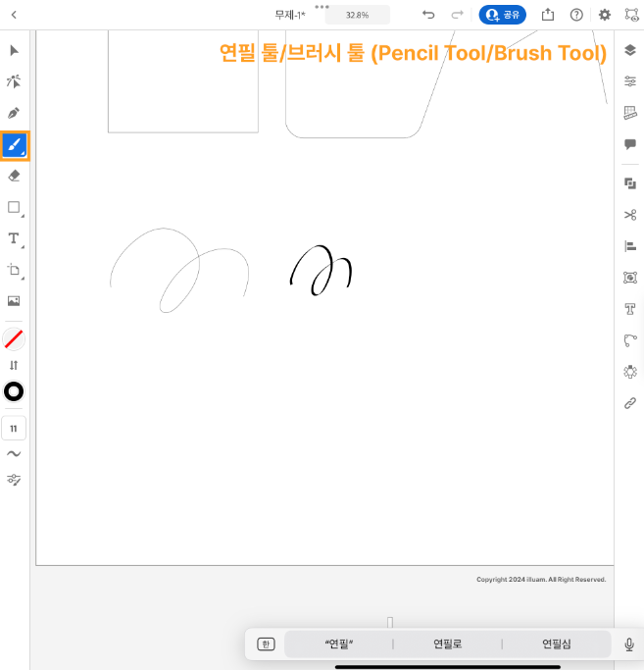
Task: Select the Type tool
Action: [x=14, y=238]
